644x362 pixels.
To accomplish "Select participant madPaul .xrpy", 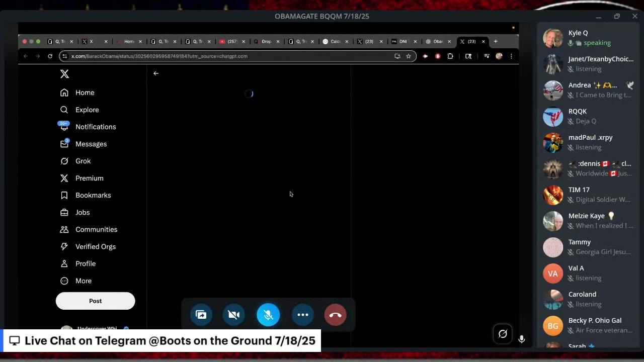I will 589,142.
